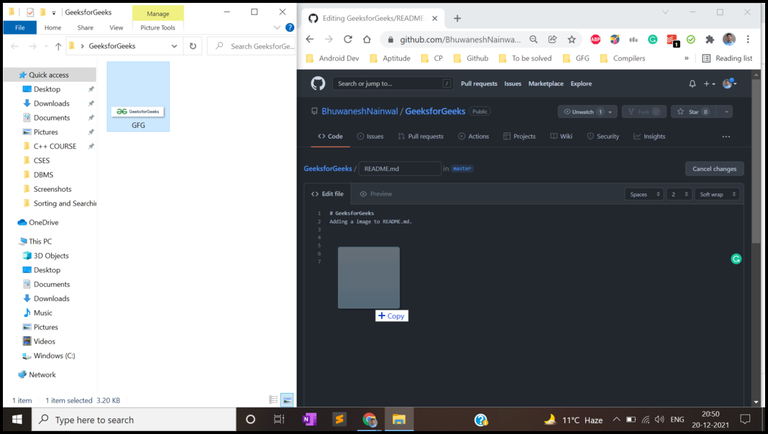
Task: Open the View ribbon tab
Action: tap(116, 28)
